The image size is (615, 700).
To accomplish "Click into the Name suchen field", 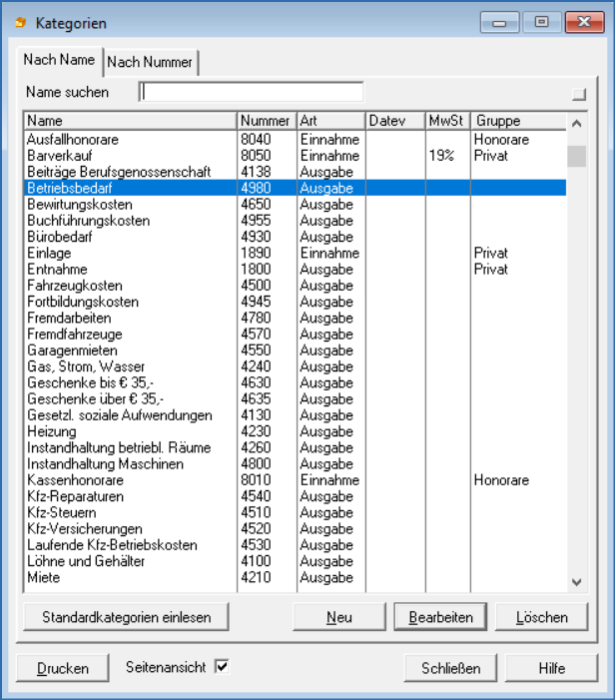I will click(252, 93).
